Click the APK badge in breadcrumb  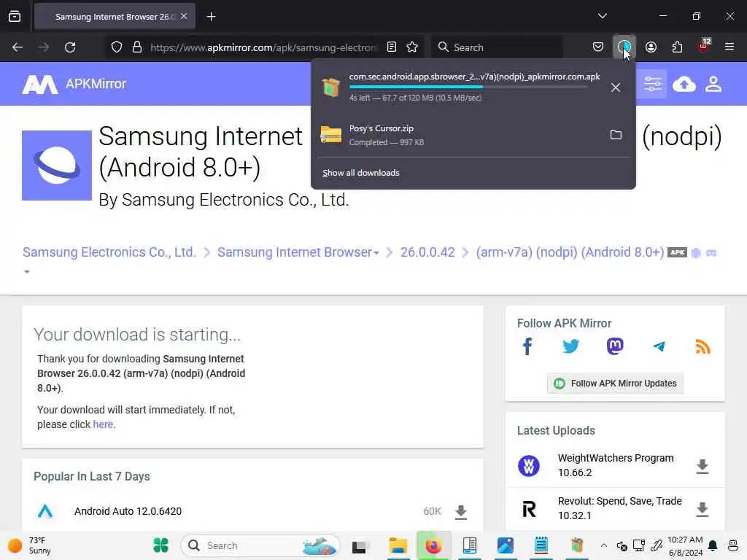point(677,252)
